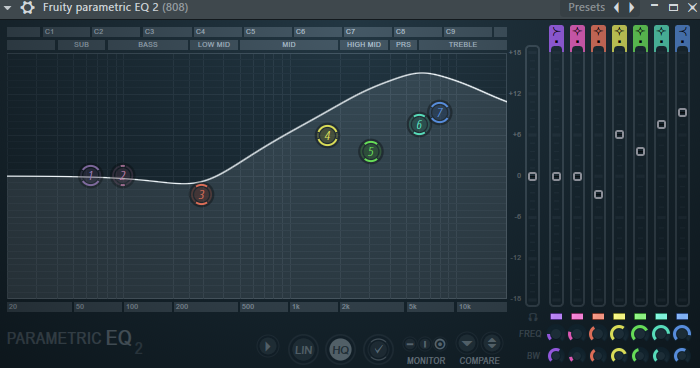Click the band 5 green FREQ knob

pos(640,334)
